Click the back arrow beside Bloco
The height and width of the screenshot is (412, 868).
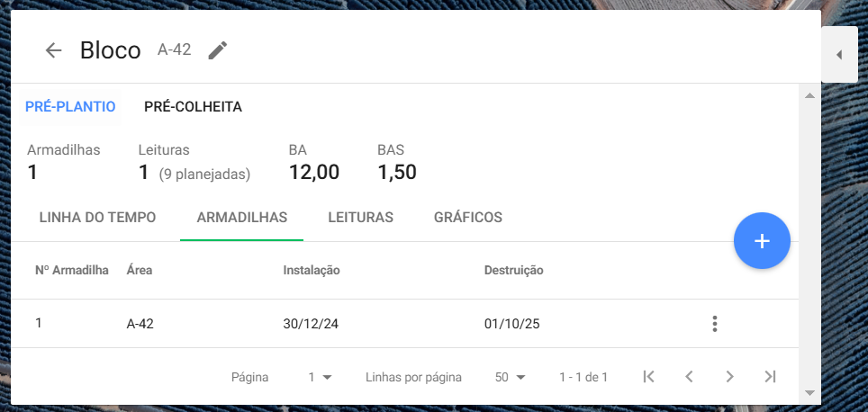[53, 50]
